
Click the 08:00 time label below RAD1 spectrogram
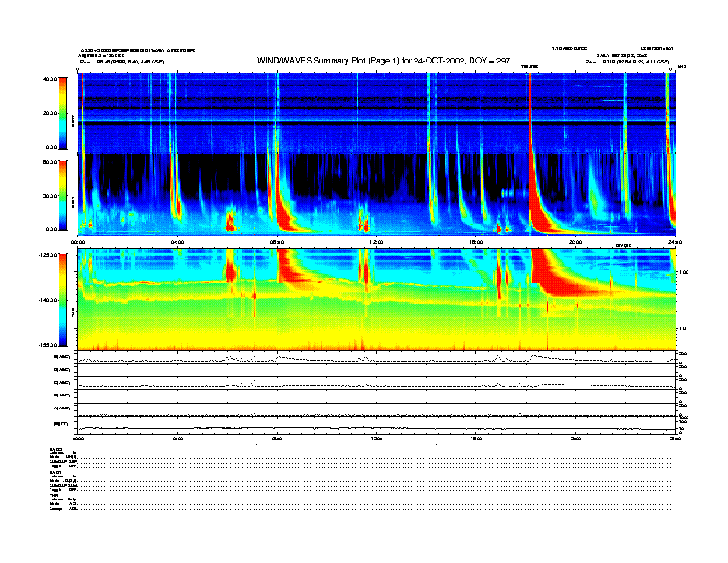click(x=277, y=242)
